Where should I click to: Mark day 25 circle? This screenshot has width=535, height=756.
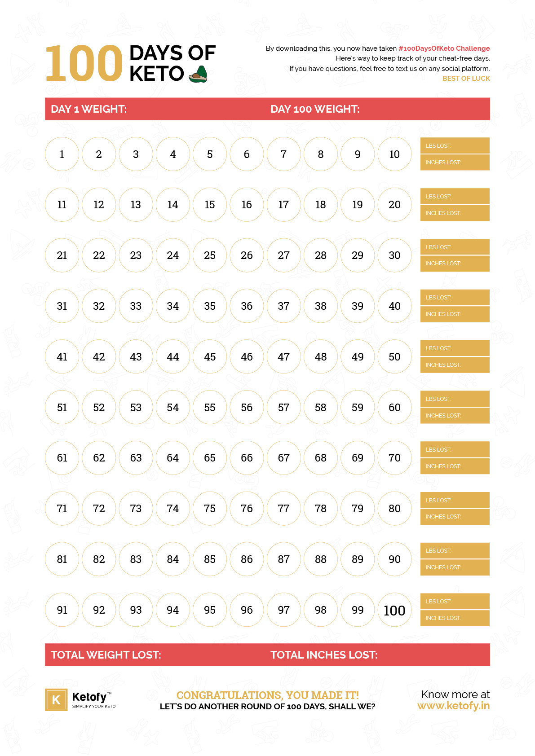pyautogui.click(x=210, y=255)
